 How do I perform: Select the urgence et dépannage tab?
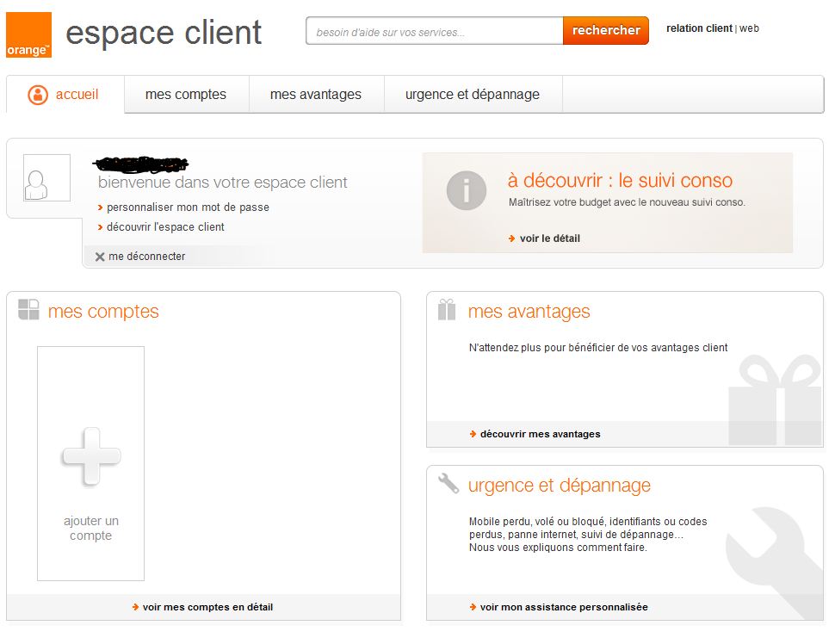pyautogui.click(x=473, y=95)
